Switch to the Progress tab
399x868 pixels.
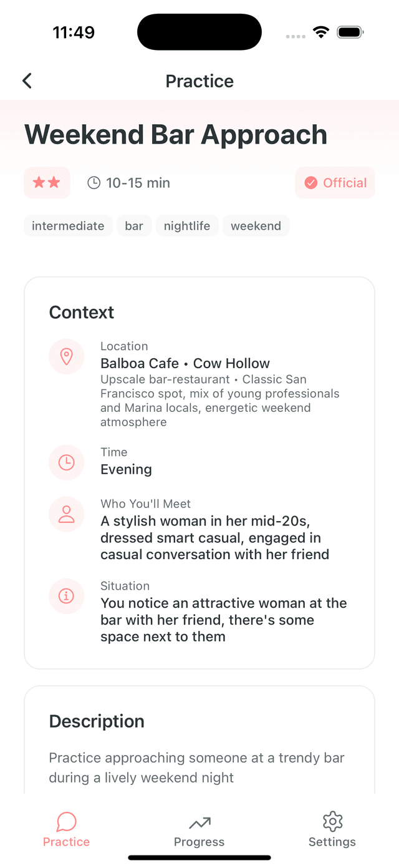[199, 830]
